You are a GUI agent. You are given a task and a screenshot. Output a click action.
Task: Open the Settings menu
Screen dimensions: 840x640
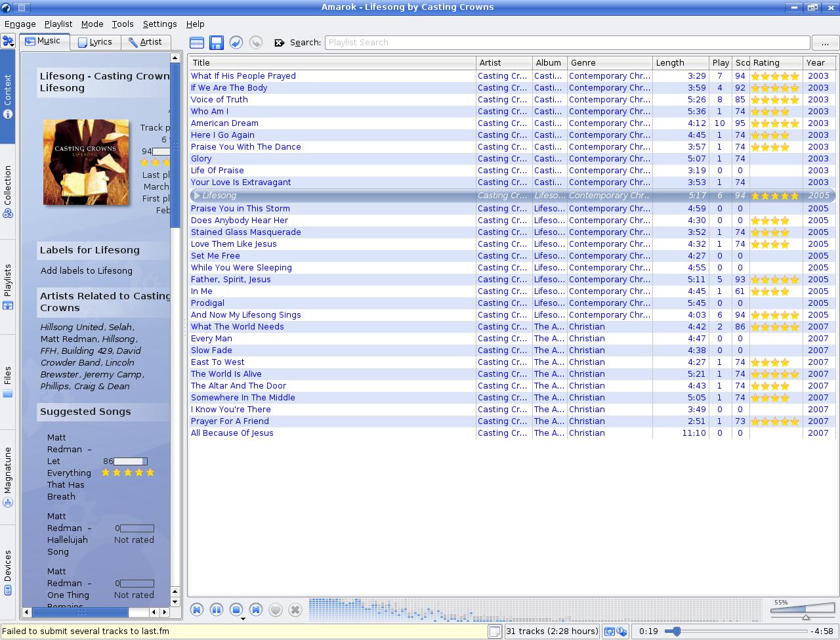tap(159, 24)
